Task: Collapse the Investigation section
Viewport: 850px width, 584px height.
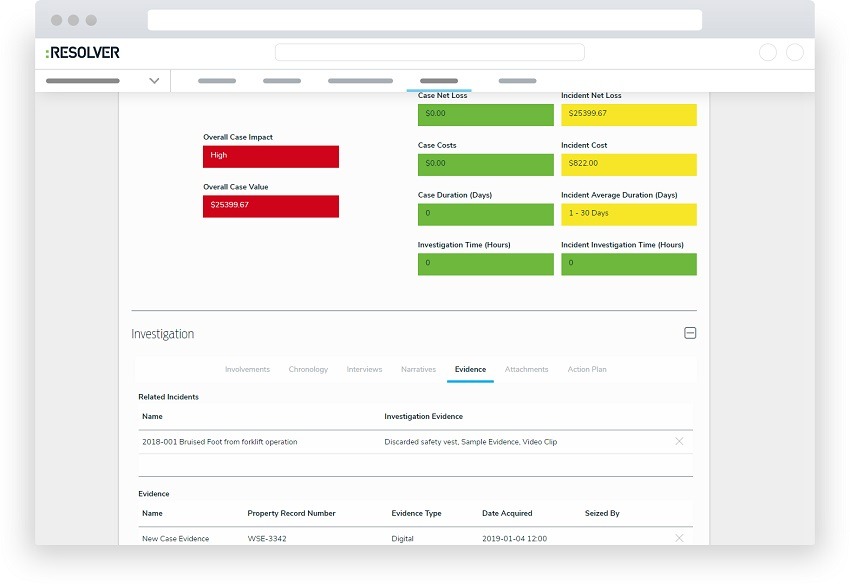Action: coord(690,333)
